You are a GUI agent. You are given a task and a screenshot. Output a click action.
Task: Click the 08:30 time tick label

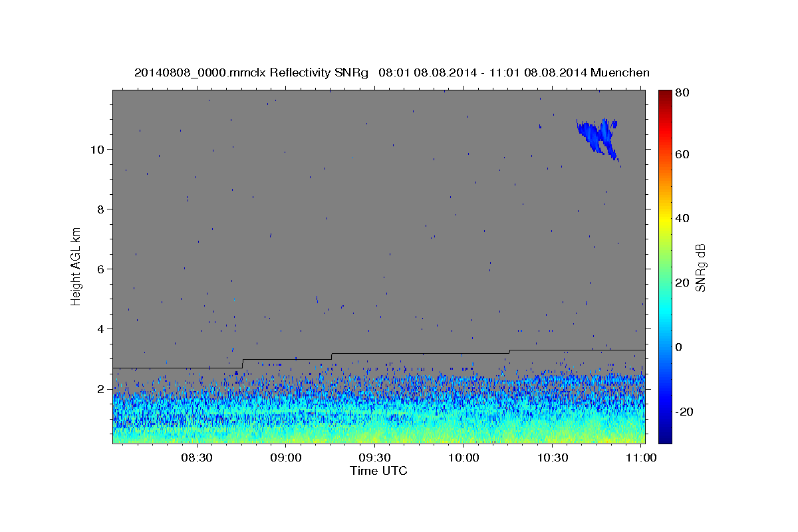pos(198,458)
